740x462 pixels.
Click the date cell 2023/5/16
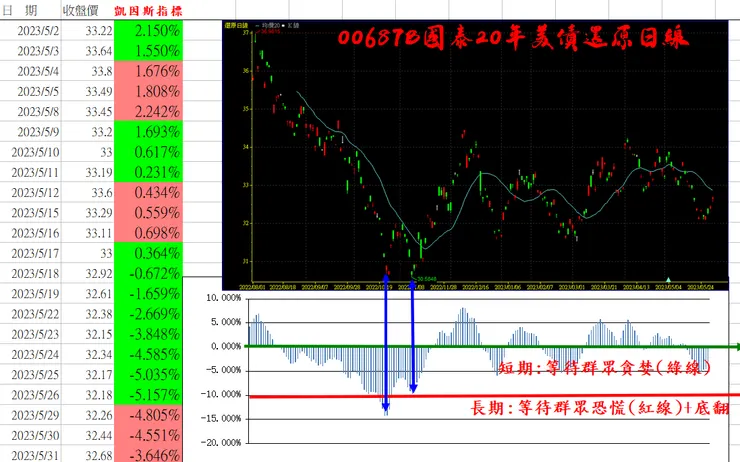(x=30, y=234)
